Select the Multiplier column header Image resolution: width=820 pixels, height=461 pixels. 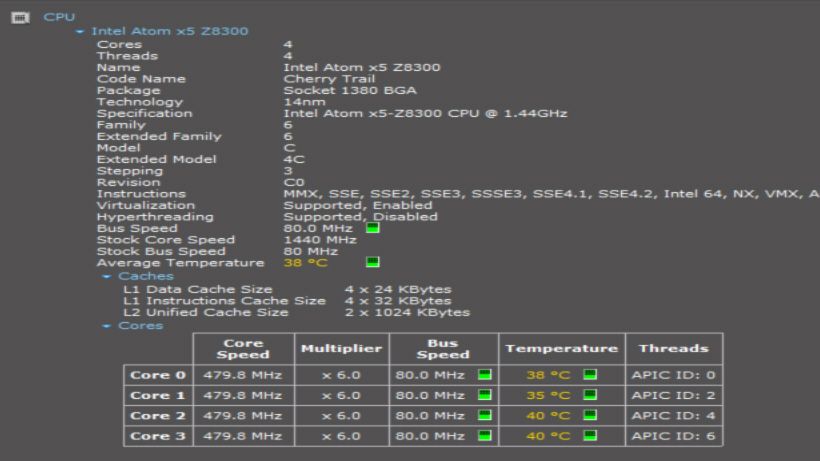click(341, 349)
